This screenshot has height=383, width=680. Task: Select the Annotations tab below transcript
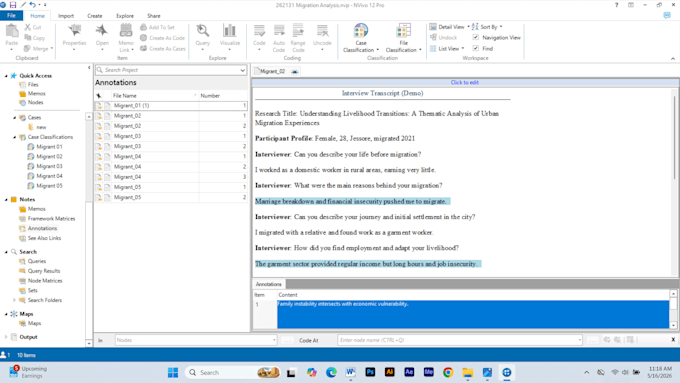point(268,284)
